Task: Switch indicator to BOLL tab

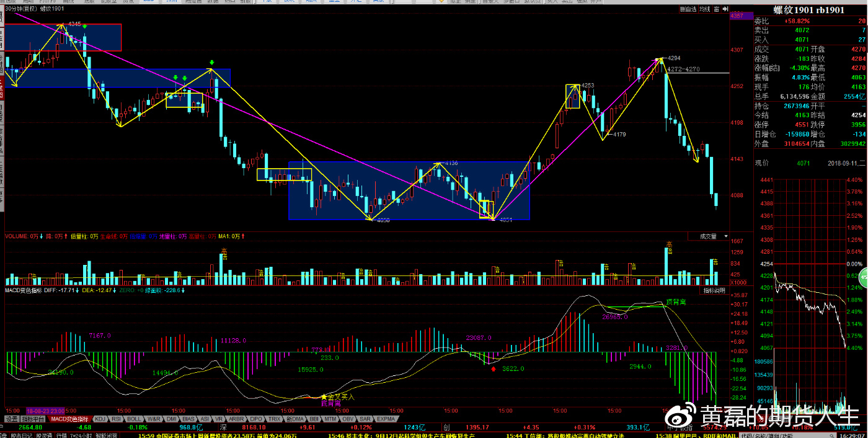Action: (134, 419)
